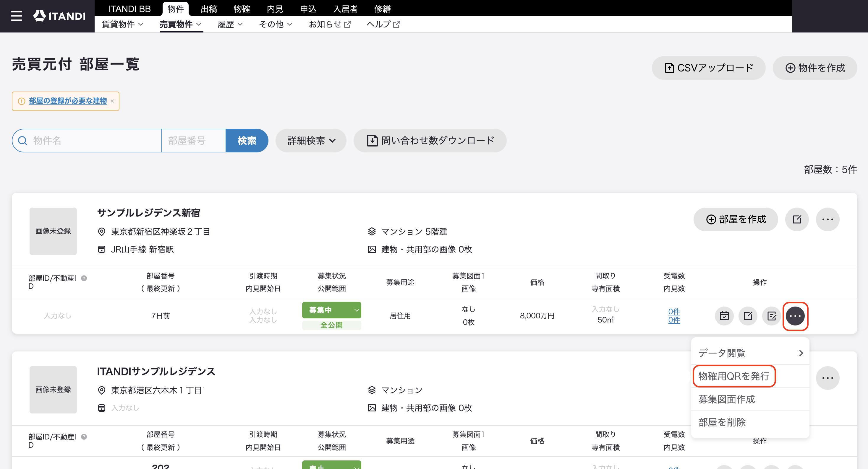Click help icon beside 部屋ID/不動産ID in the second table
Image resolution: width=868 pixels, height=469 pixels.
[x=84, y=437]
